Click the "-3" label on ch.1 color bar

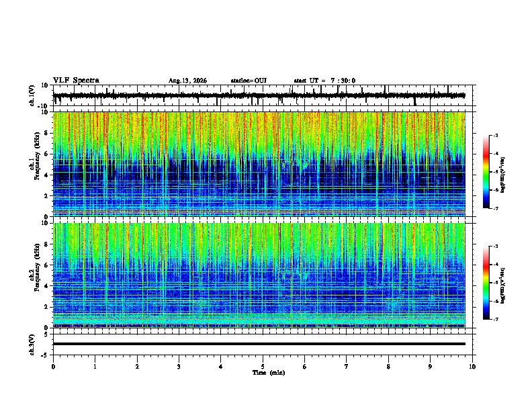495,135
